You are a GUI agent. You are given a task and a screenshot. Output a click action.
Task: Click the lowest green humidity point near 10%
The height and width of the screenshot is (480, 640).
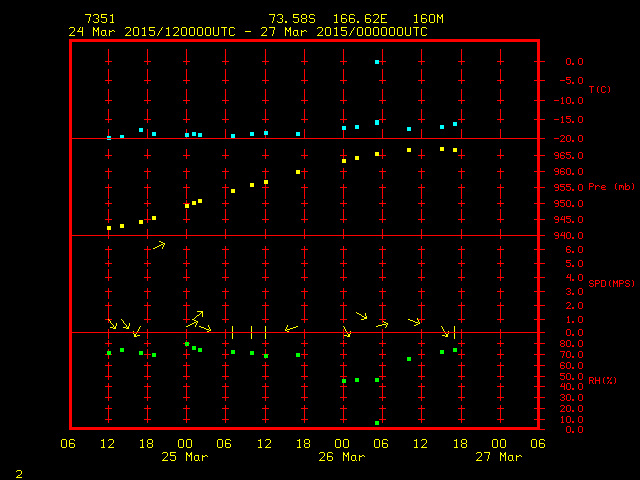377,423
